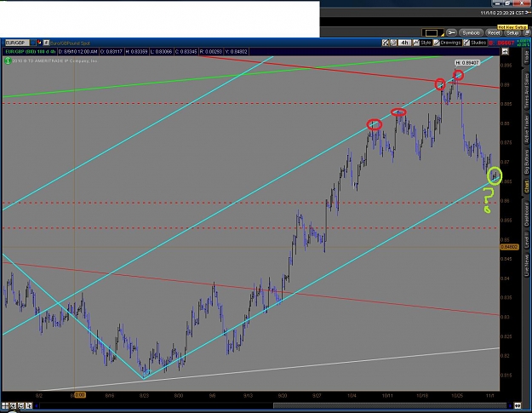Click the Reset button
This screenshot has height=413, width=532.
click(494, 33)
